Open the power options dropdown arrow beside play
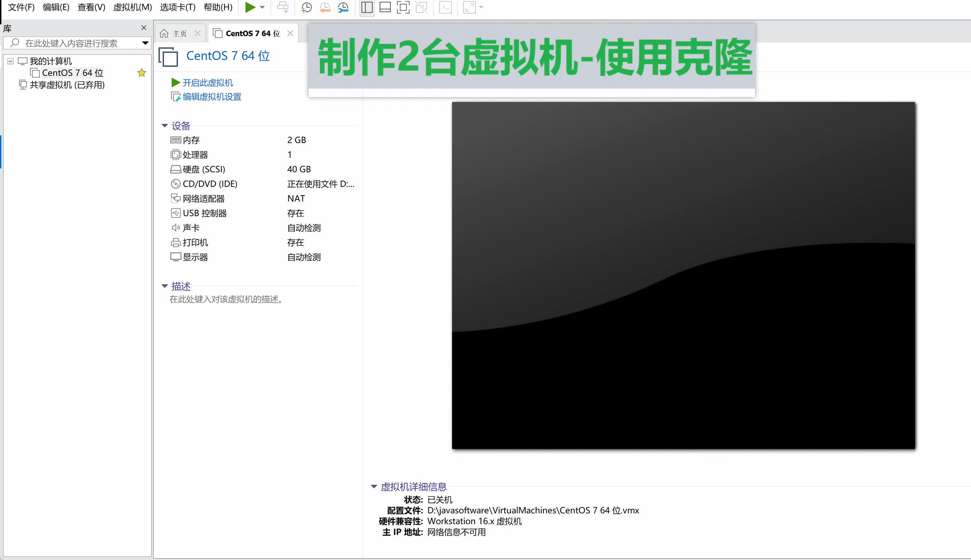The width and height of the screenshot is (971, 560). click(x=263, y=7)
